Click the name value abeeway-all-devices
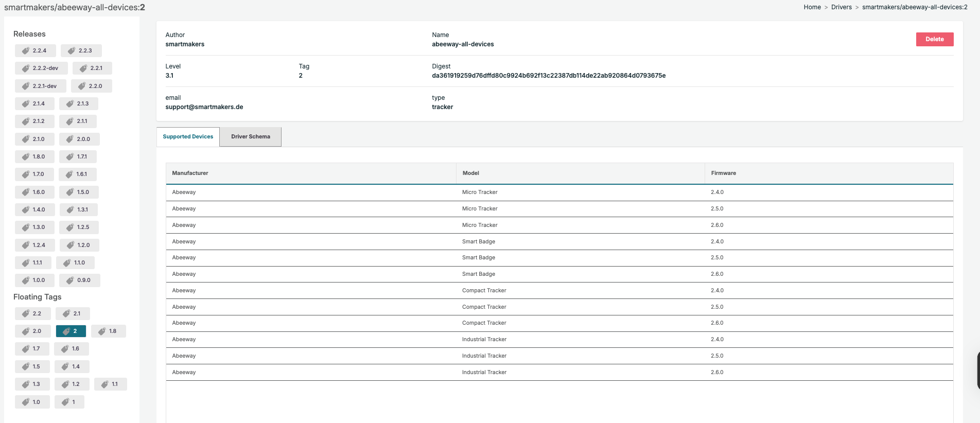Image resolution: width=980 pixels, height=423 pixels. coord(463,44)
